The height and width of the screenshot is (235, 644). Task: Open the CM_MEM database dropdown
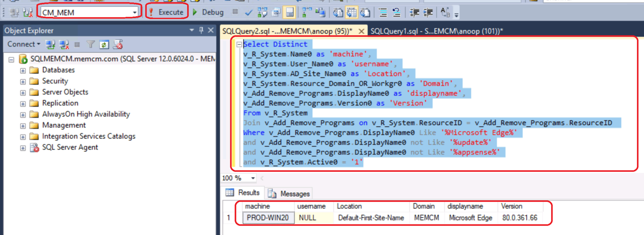[135, 13]
